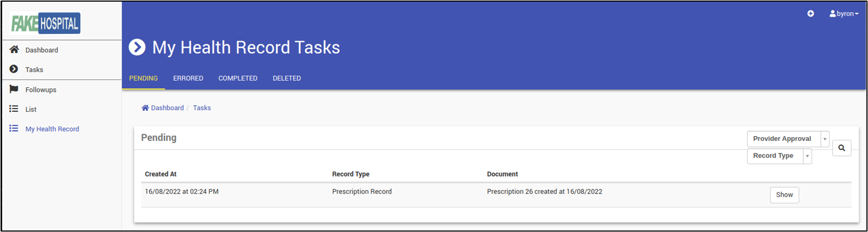The height and width of the screenshot is (232, 868).
Task: Select the Pending tab
Action: point(143,78)
